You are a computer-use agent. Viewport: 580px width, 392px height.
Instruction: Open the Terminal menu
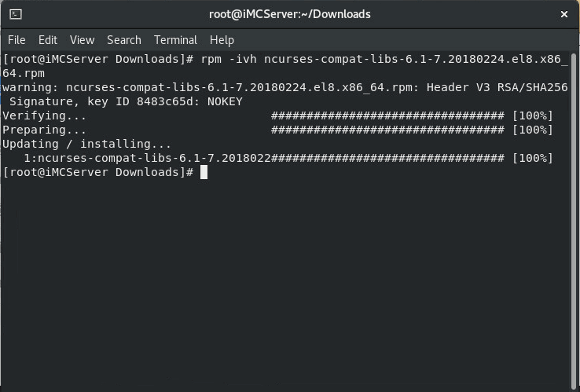pyautogui.click(x=175, y=40)
